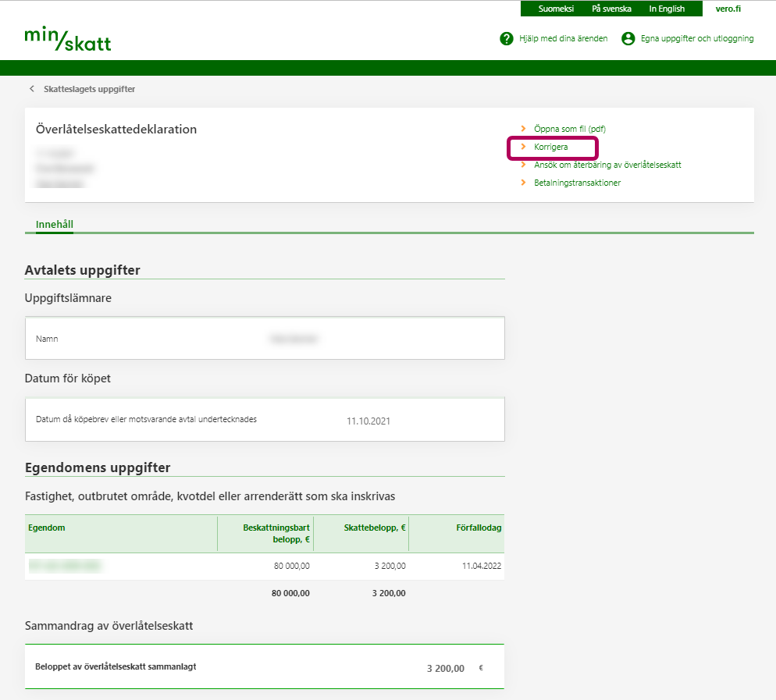This screenshot has width=776, height=700.
Task: Click the back chevron before Skatteslagets uppgifter
Action: (x=32, y=89)
